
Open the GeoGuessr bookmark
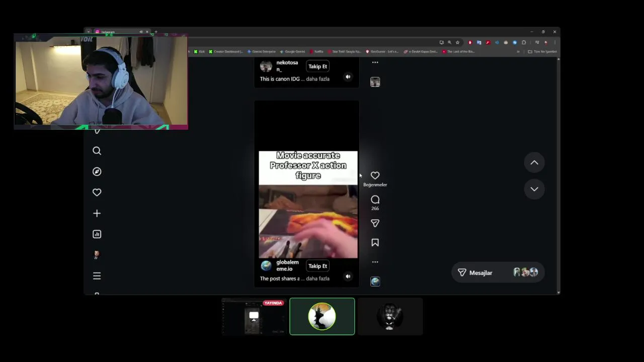(x=382, y=51)
